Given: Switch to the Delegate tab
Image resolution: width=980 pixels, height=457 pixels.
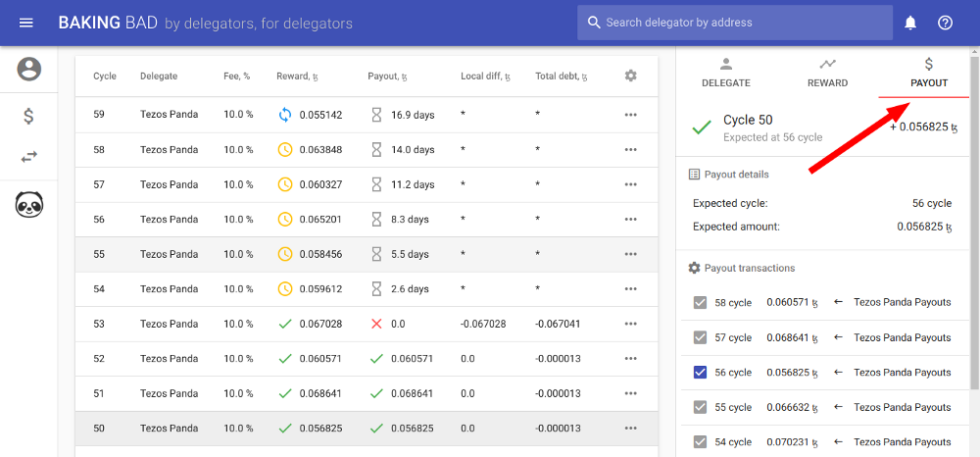Looking at the screenshot, I should point(725,73).
